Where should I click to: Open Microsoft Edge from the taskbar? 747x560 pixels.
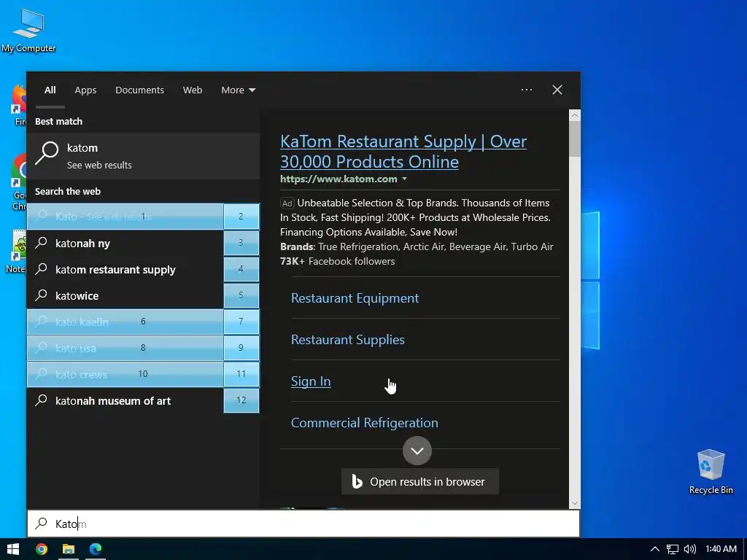pos(96,549)
